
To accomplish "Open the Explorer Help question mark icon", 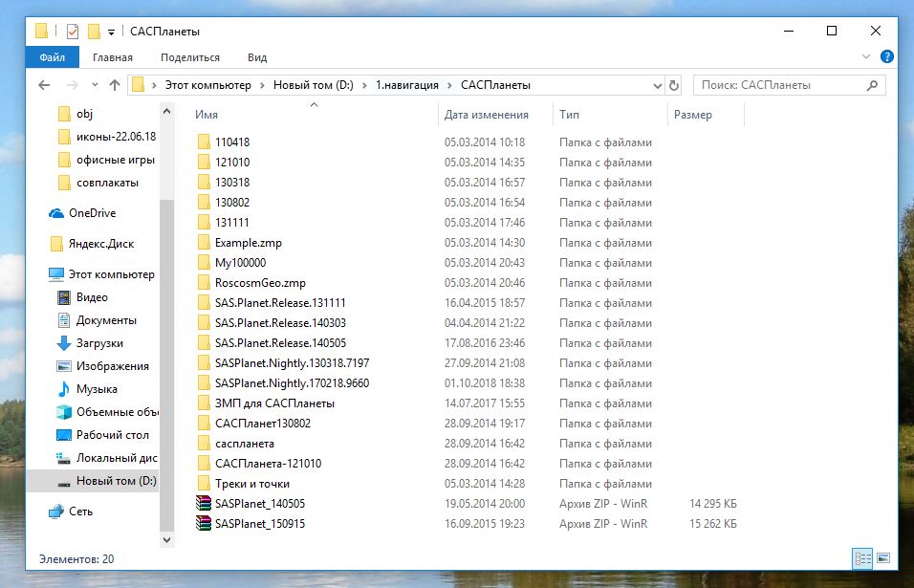I will (886, 57).
